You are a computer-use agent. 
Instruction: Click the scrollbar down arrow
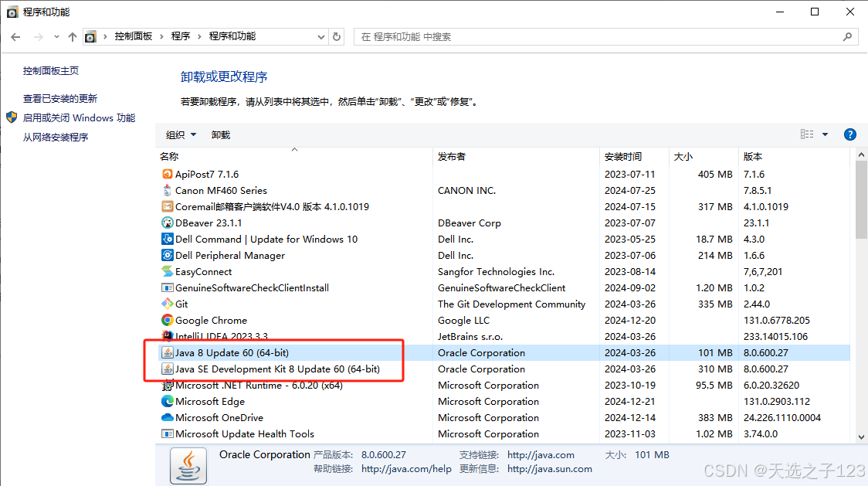[x=861, y=437]
